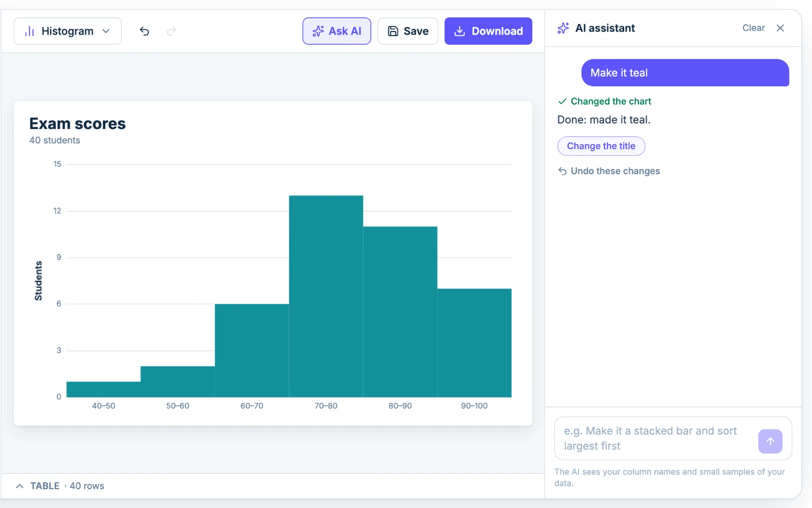Click the '40–50' x-axis label
The width and height of the screenshot is (812, 508).
(104, 406)
